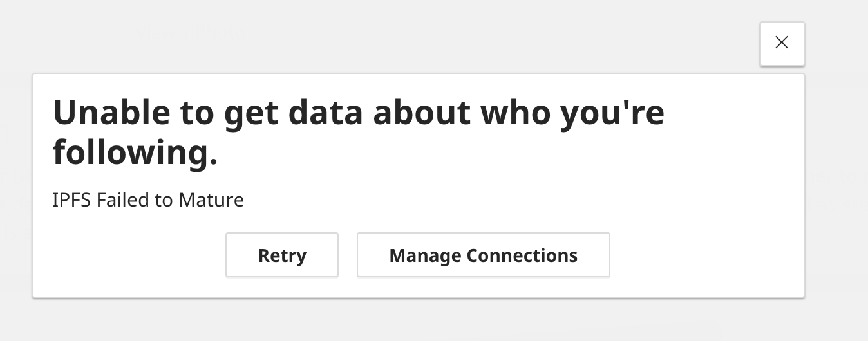Click the word "Mature" in the error line
The image size is (868, 341).
point(211,200)
